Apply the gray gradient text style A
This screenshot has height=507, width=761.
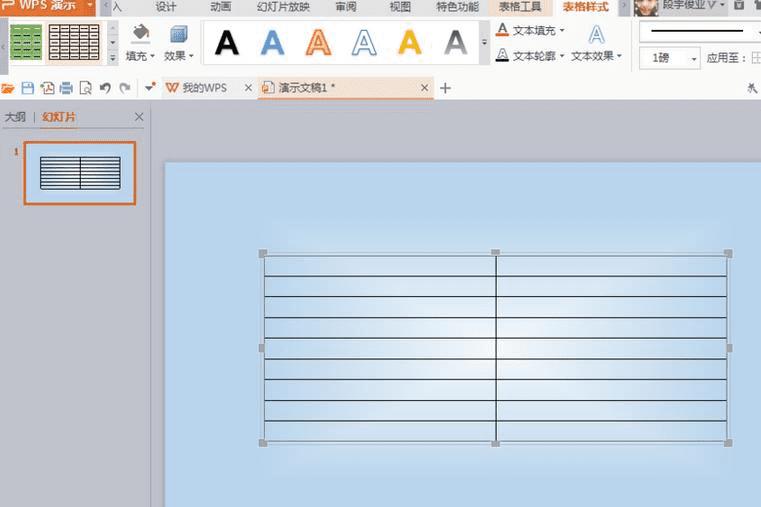pyautogui.click(x=456, y=43)
